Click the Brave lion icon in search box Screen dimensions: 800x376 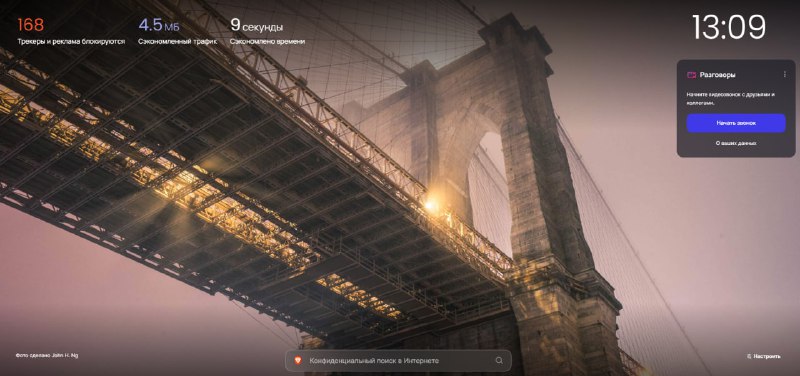[298, 360]
